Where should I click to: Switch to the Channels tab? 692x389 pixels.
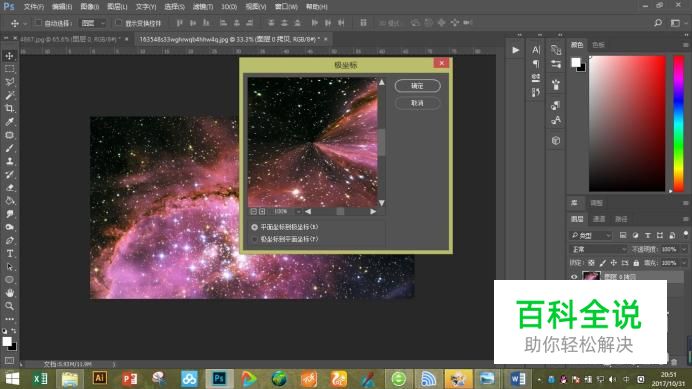pos(599,219)
